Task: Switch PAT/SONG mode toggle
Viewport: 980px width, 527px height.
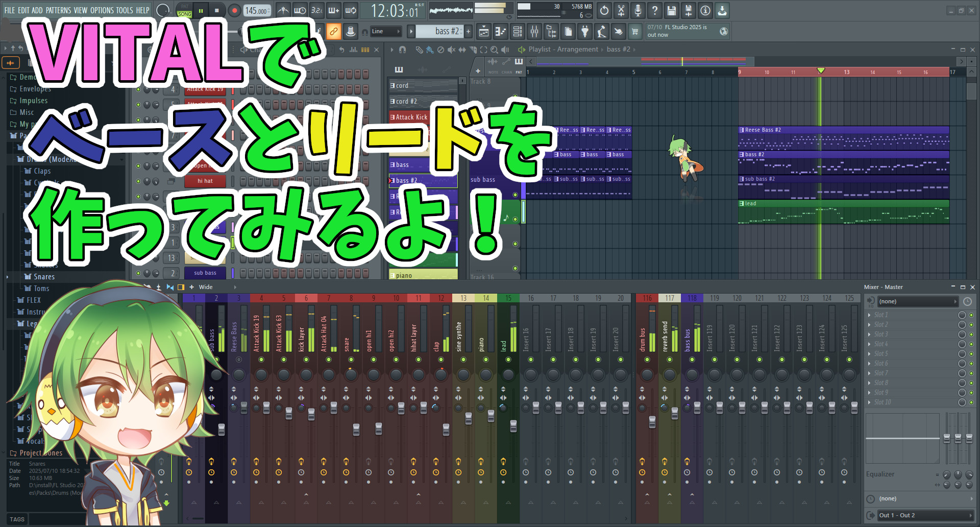Action: [x=184, y=10]
